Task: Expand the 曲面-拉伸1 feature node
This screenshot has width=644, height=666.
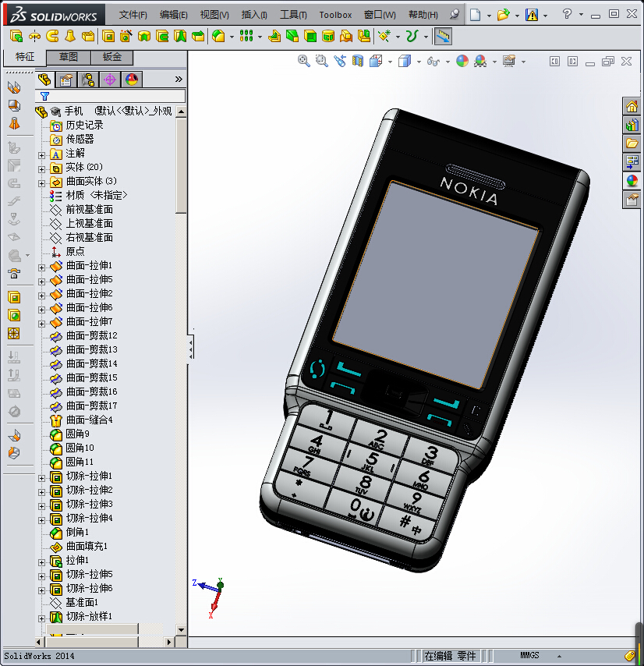Action: point(41,267)
